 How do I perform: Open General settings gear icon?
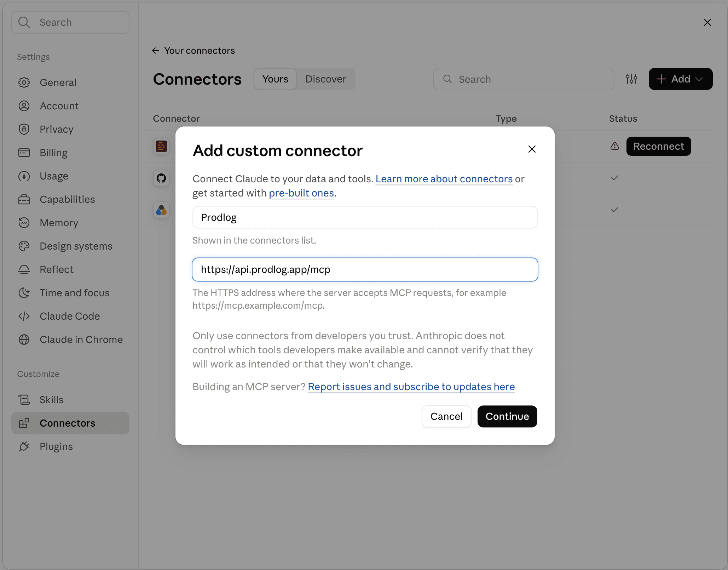tap(24, 82)
